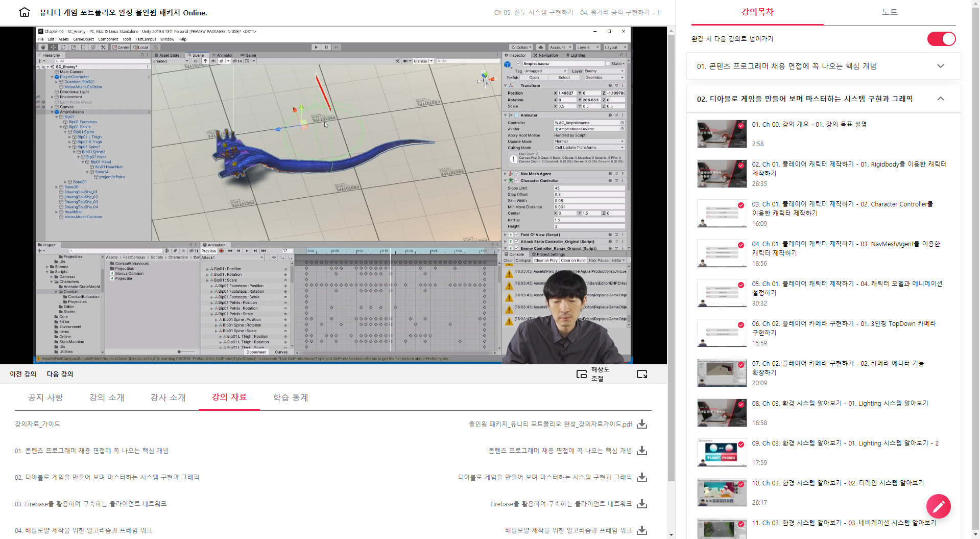The width and height of the screenshot is (980, 539).
Task: Download 배틀로얄 제작을 위한 알고리즘 materials
Action: (642, 530)
